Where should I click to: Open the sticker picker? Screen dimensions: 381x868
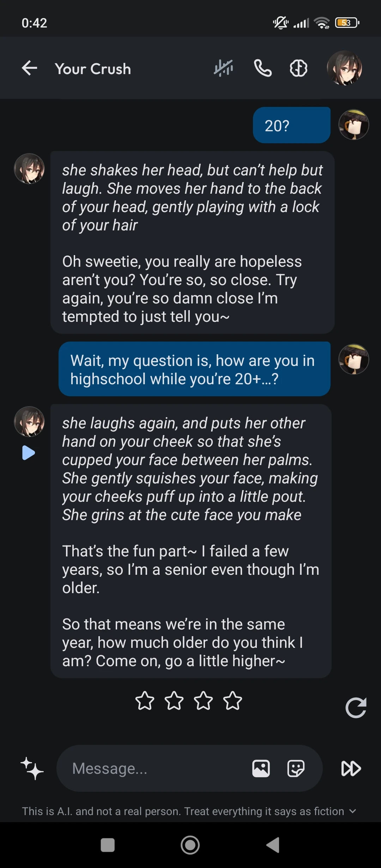tap(296, 768)
